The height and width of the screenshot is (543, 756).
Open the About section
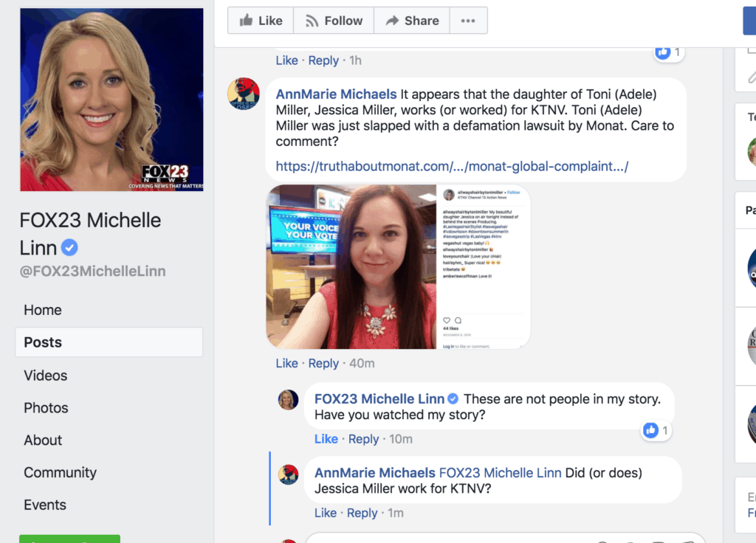[43, 440]
